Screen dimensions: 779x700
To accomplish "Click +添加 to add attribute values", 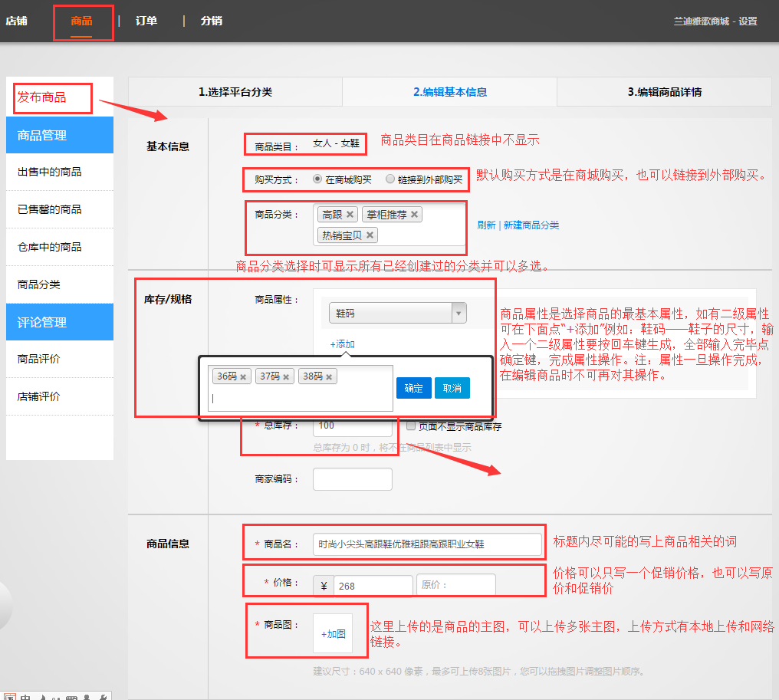I will [x=342, y=344].
